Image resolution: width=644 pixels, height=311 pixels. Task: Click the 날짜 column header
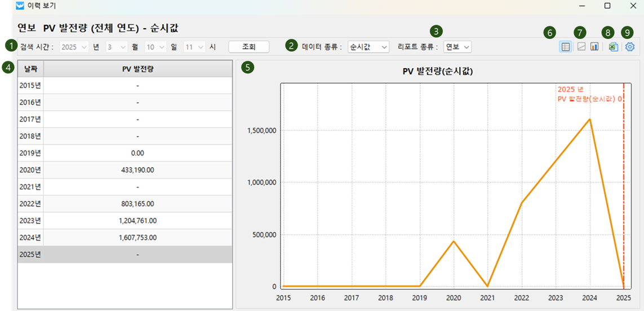(30, 69)
